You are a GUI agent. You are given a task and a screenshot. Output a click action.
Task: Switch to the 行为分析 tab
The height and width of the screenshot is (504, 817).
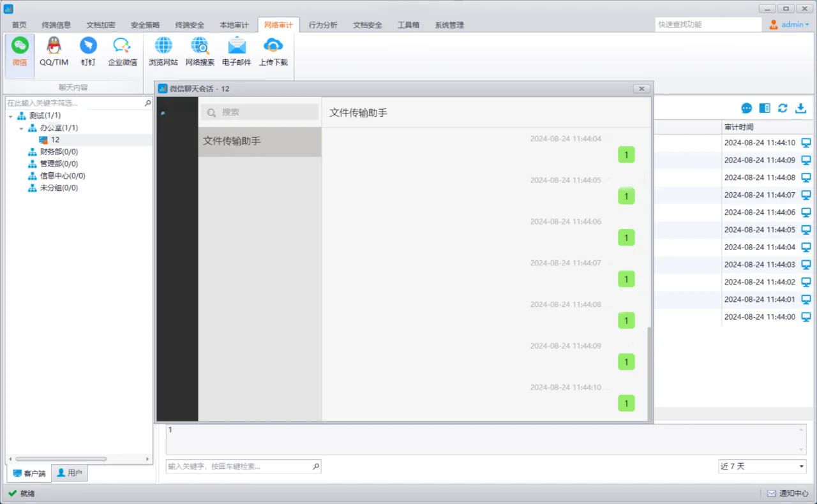(x=322, y=25)
